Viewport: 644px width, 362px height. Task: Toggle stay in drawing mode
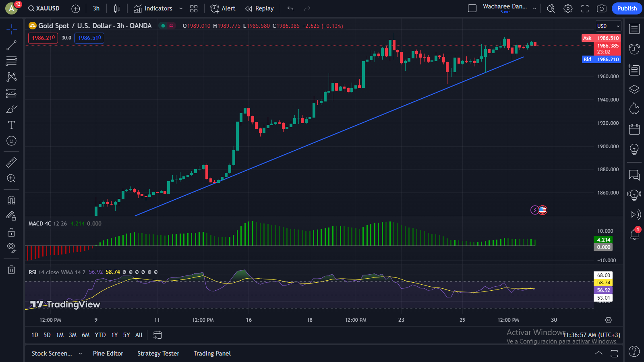(11, 216)
